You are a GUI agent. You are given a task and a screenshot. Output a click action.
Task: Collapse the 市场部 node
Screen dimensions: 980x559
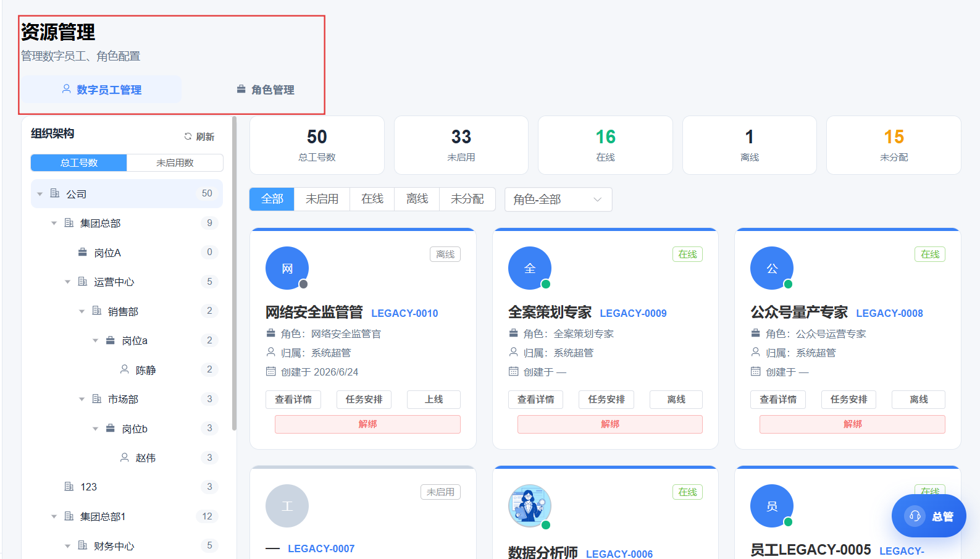point(82,399)
